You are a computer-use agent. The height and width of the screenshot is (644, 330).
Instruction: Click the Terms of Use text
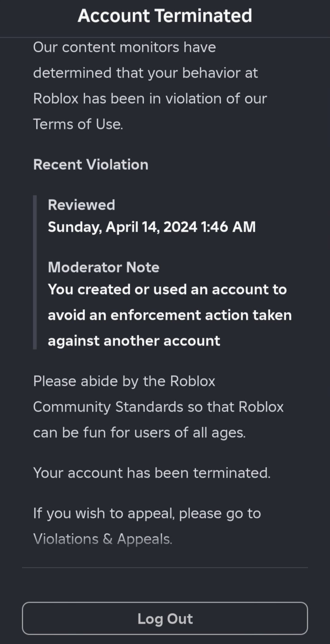click(78, 124)
